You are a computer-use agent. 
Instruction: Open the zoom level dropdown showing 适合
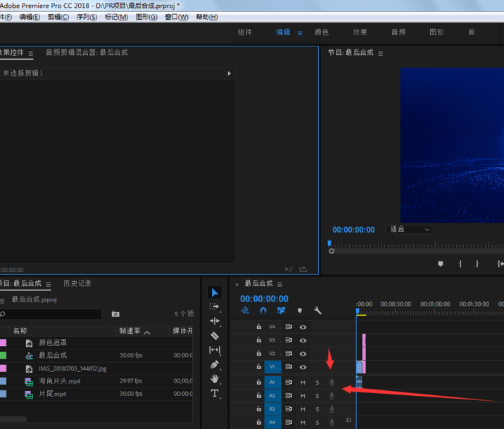coord(410,230)
